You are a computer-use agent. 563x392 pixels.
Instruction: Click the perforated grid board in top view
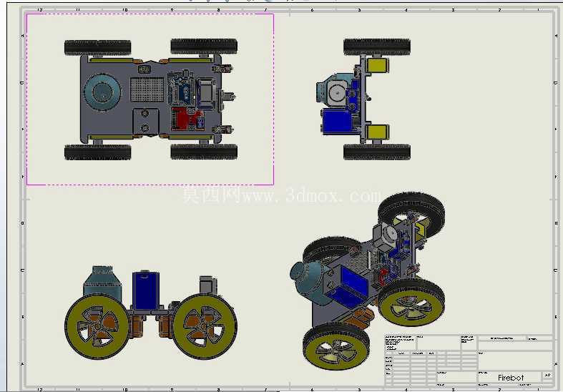tap(147, 89)
